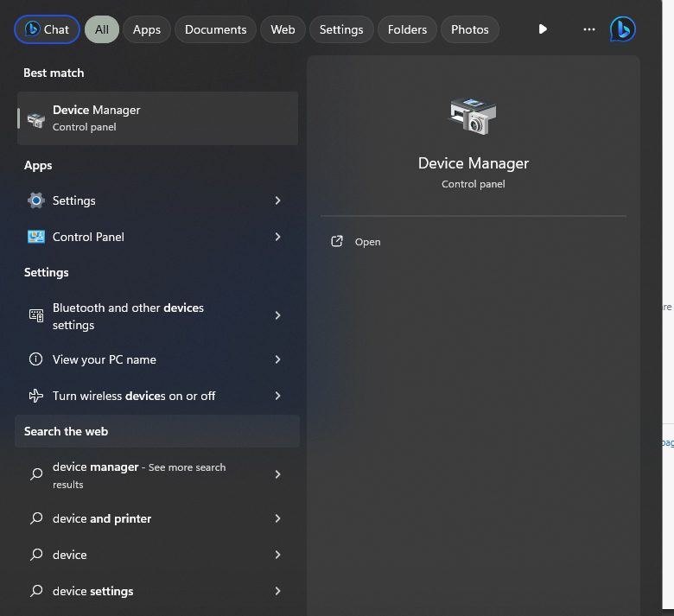The width and height of the screenshot is (674, 616).
Task: Switch to the Documents filter
Action: [x=215, y=29]
